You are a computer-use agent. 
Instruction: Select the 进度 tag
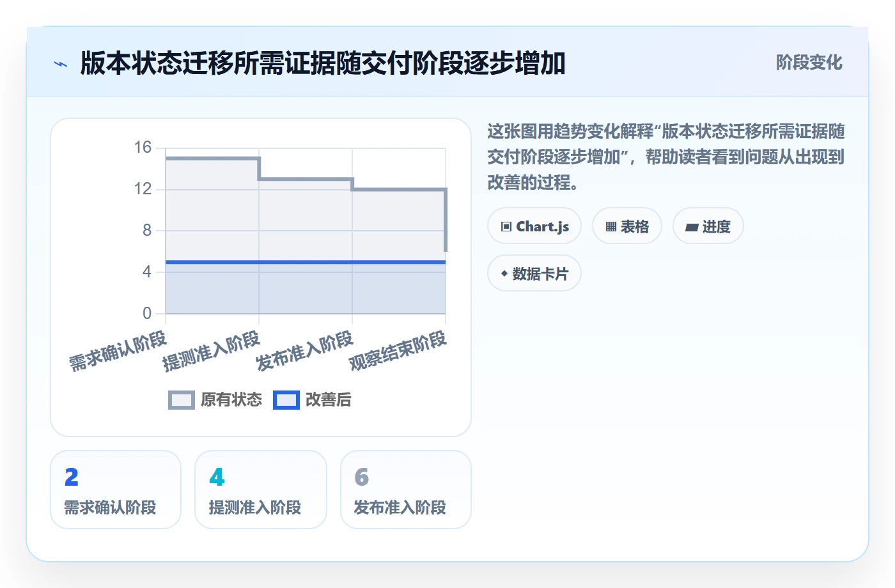(708, 226)
